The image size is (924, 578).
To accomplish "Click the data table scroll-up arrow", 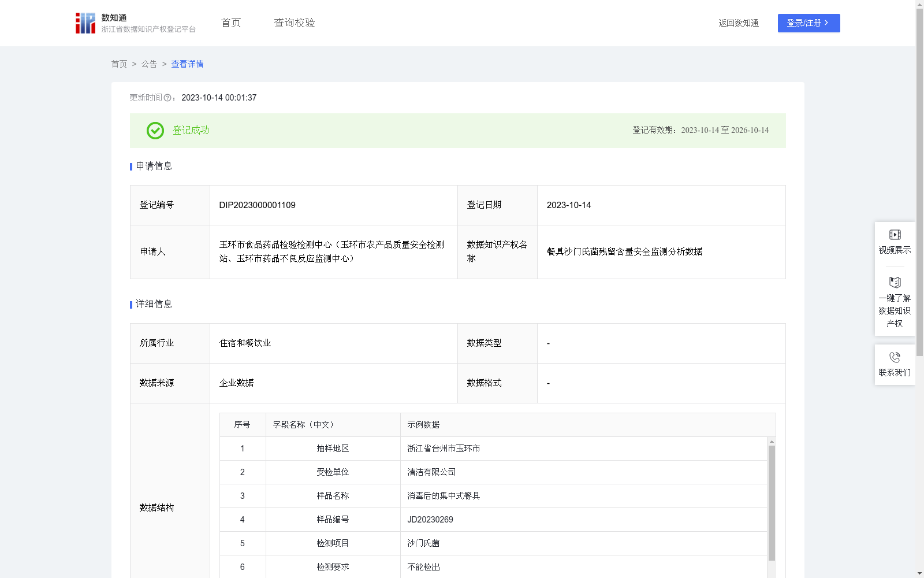I will click(x=772, y=442).
